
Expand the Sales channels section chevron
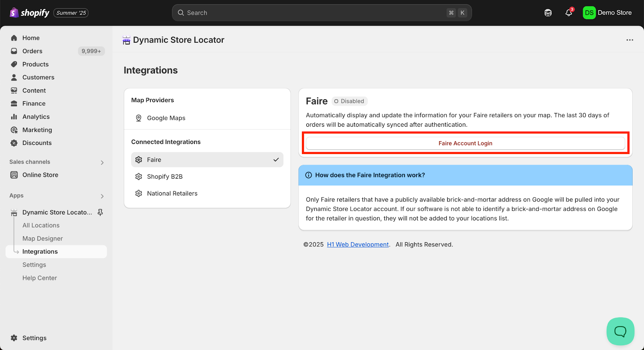102,163
